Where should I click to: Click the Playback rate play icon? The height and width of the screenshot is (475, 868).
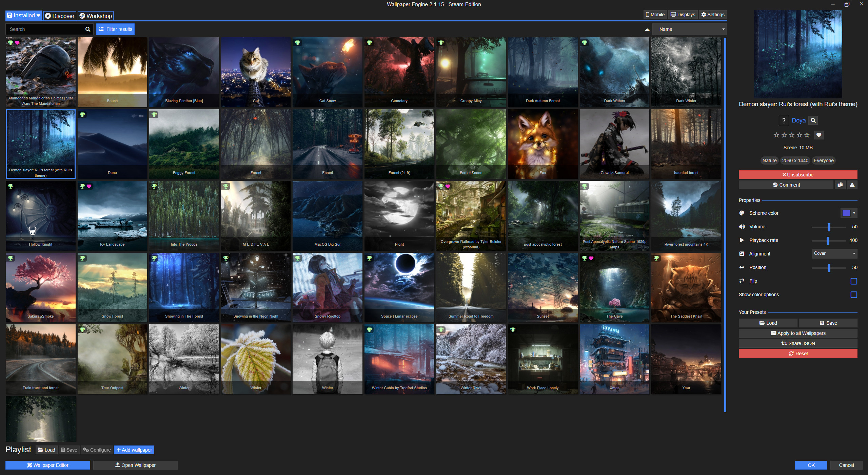click(742, 240)
